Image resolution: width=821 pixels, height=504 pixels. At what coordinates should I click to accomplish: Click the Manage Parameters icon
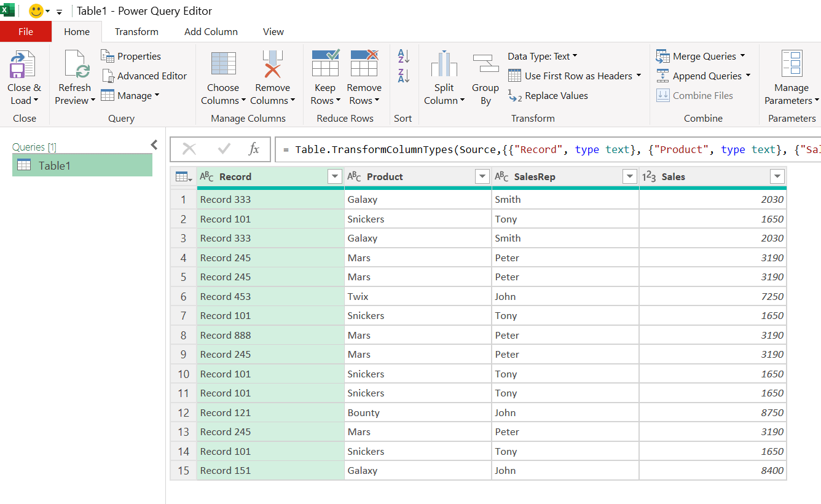point(792,64)
